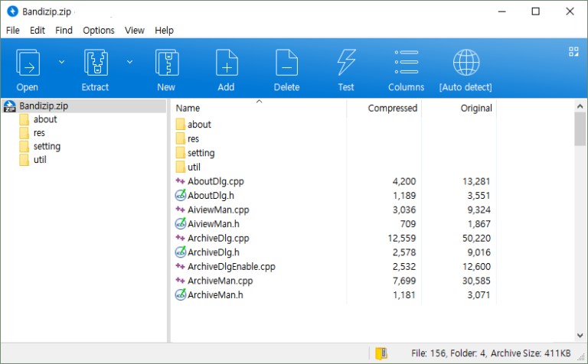The height and width of the screenshot is (364, 588).
Task: Open the View menu
Action: pos(134,31)
